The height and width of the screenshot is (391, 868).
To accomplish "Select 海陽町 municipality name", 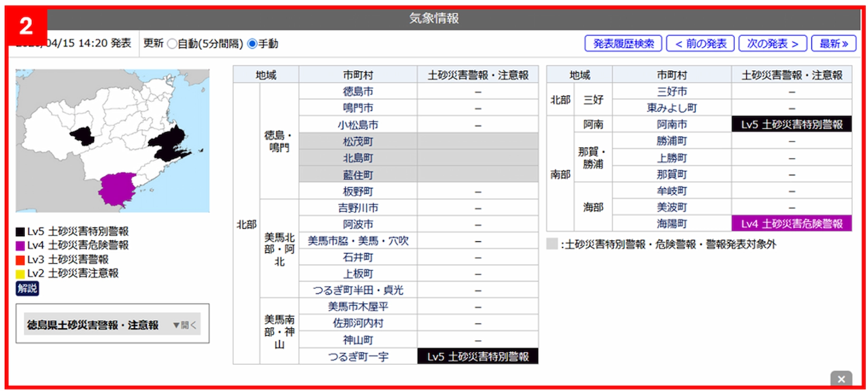I will tap(672, 223).
